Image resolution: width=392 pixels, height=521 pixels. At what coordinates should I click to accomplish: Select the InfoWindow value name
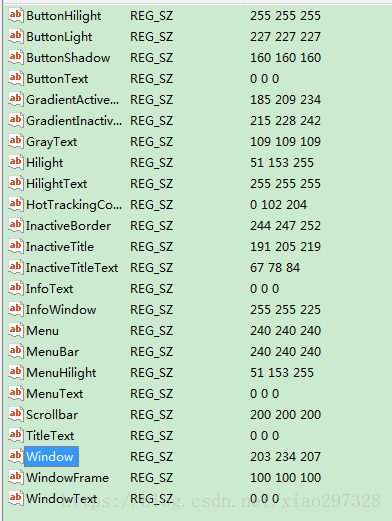[61, 310]
